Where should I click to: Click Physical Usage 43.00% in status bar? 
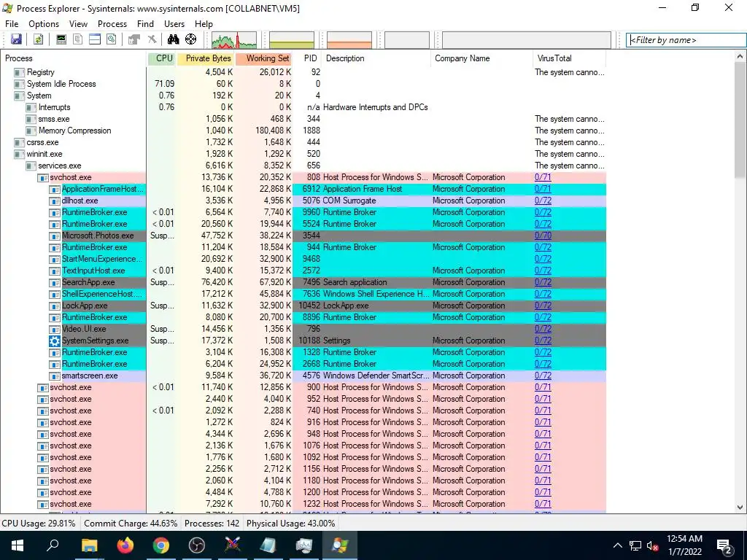coord(290,524)
